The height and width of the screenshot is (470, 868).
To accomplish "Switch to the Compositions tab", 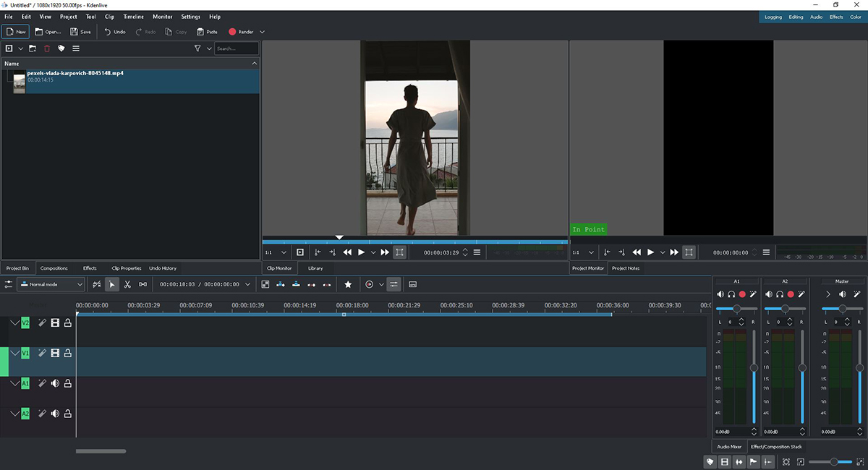I will (54, 268).
